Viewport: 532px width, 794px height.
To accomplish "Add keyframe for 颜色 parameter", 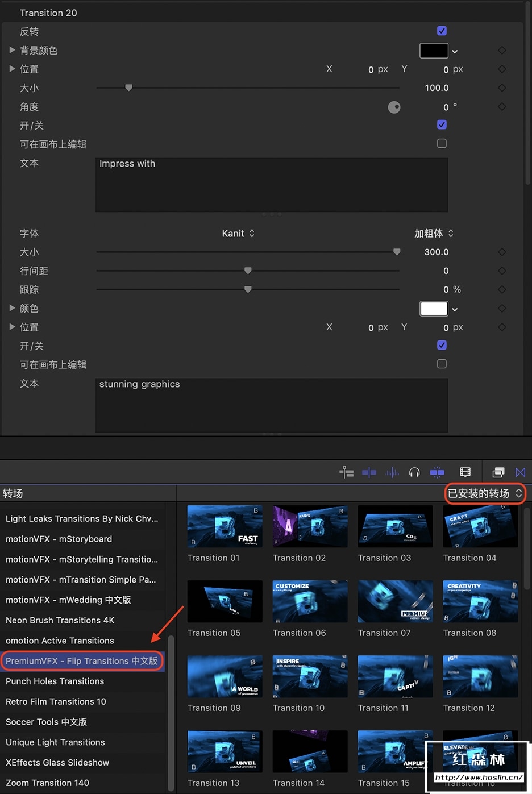I will coord(502,308).
